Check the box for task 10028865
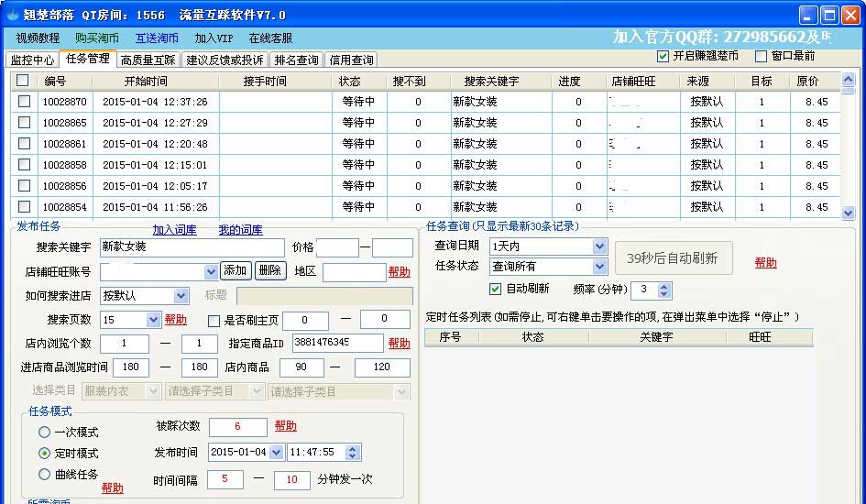The height and width of the screenshot is (504, 866). point(25,123)
